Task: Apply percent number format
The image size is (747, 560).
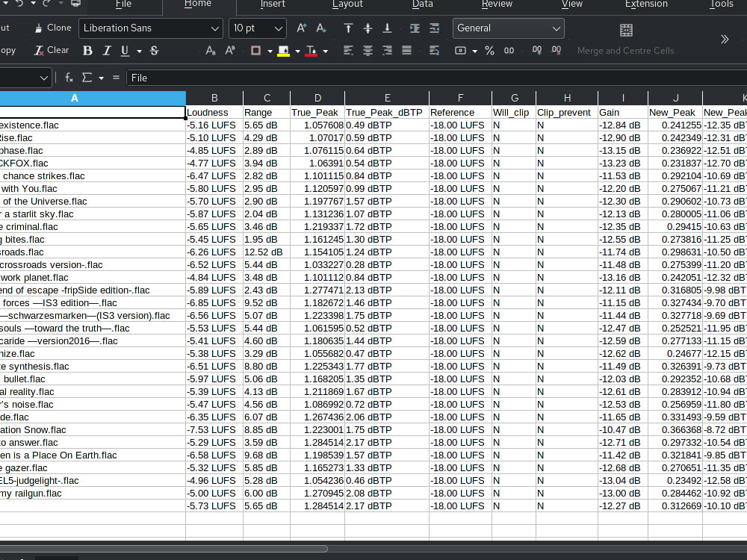Action: pos(490,50)
